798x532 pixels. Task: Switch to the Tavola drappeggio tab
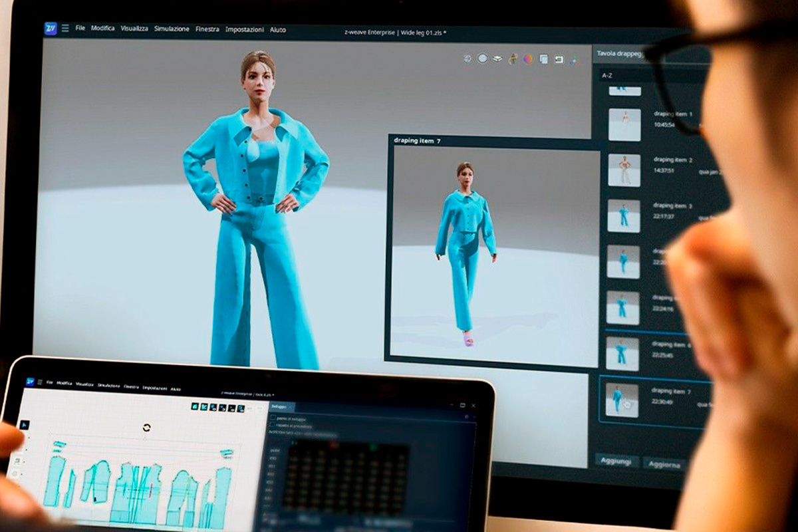[x=620, y=53]
